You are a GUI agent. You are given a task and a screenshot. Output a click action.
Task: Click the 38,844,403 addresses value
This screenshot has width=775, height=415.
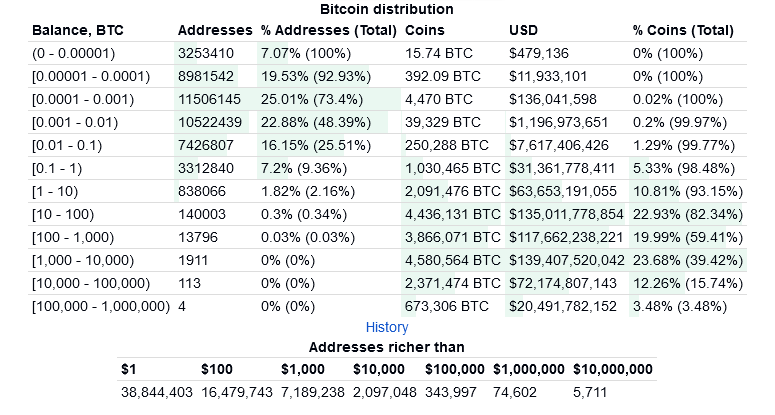coord(156,392)
